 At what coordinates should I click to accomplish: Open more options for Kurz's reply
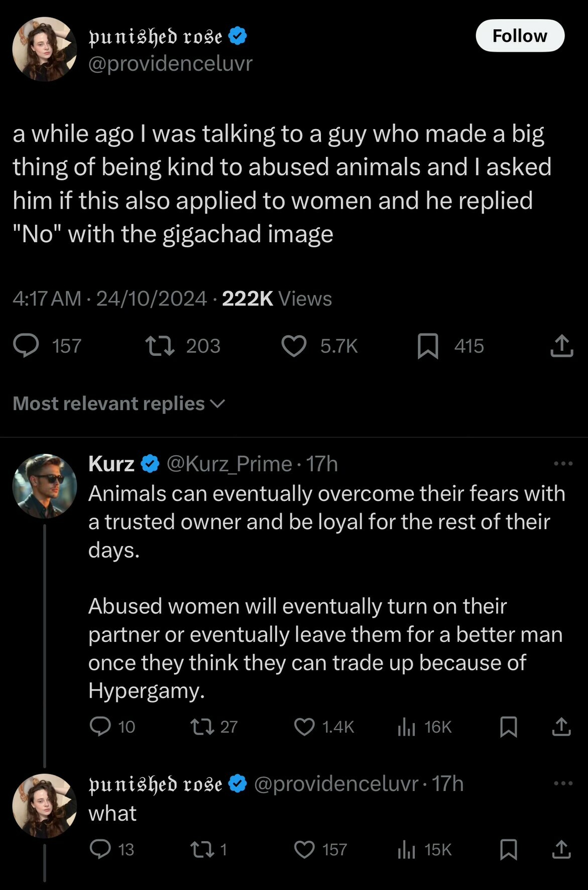coord(563,463)
